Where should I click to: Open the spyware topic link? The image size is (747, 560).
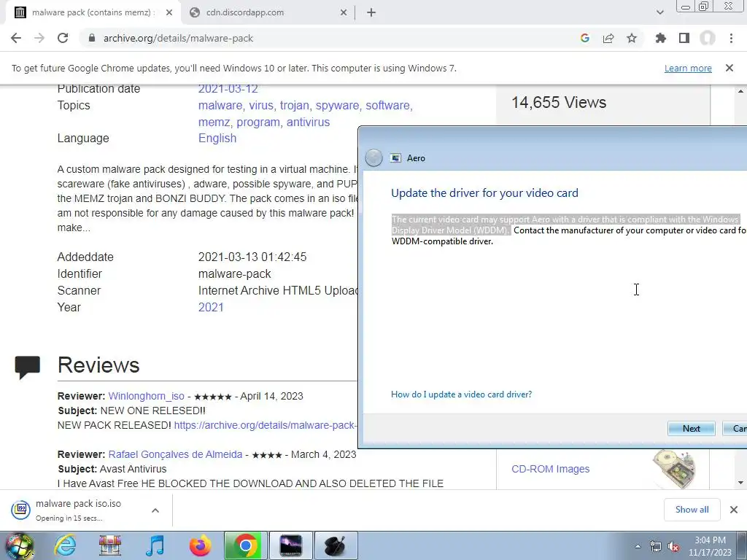tap(337, 105)
